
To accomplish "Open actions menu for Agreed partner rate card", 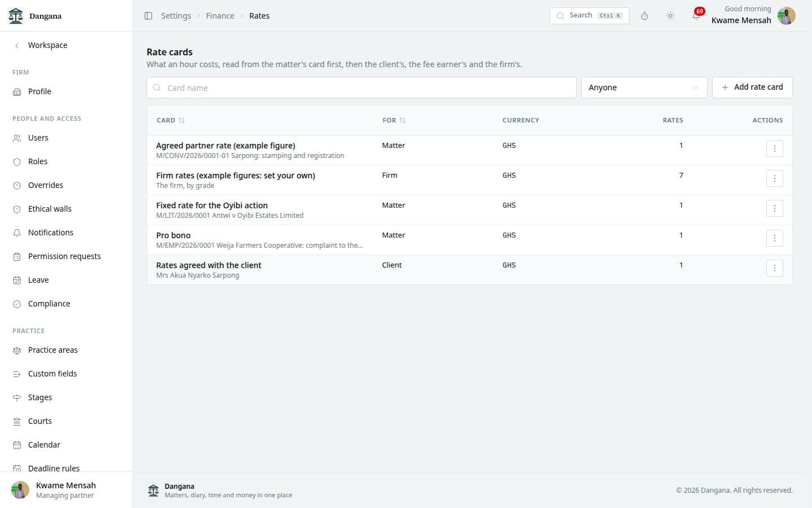I will [775, 148].
